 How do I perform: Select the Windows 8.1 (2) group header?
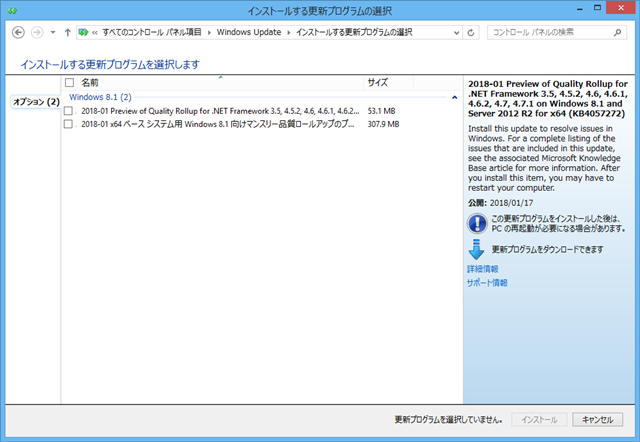[100, 97]
